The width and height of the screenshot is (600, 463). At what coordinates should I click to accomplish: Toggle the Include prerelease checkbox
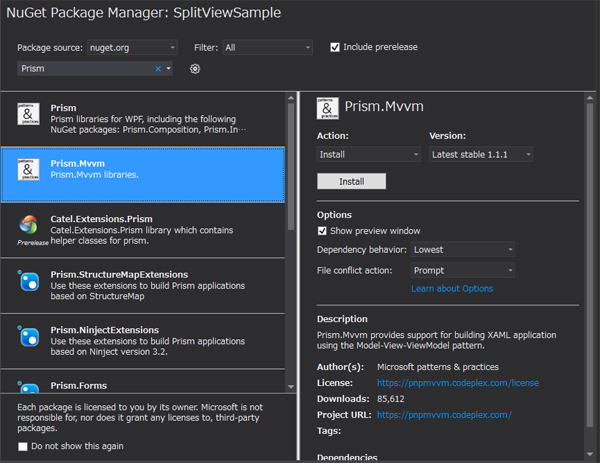335,47
